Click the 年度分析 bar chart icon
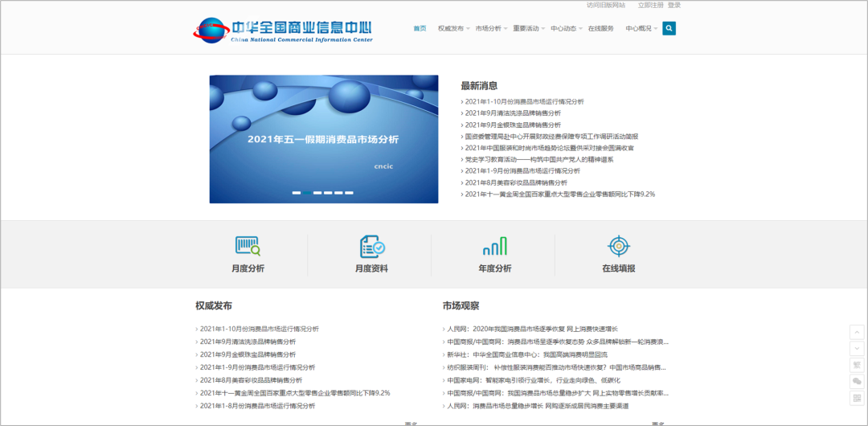 point(494,246)
